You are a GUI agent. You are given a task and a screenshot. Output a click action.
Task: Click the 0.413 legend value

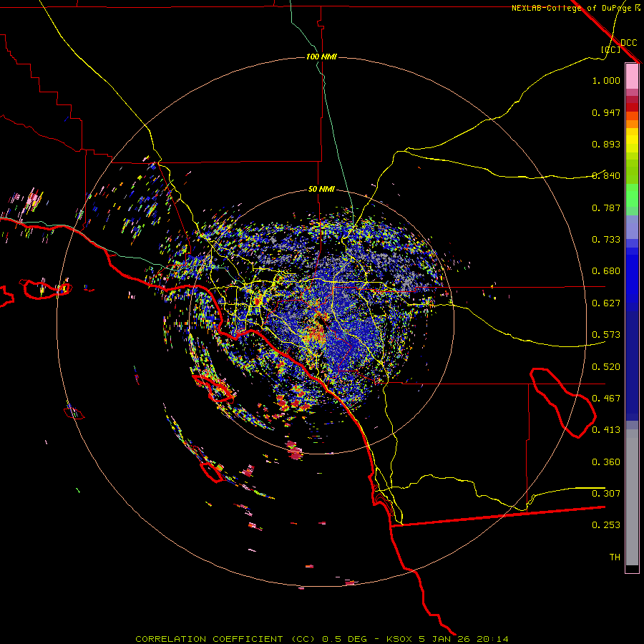[606, 430]
